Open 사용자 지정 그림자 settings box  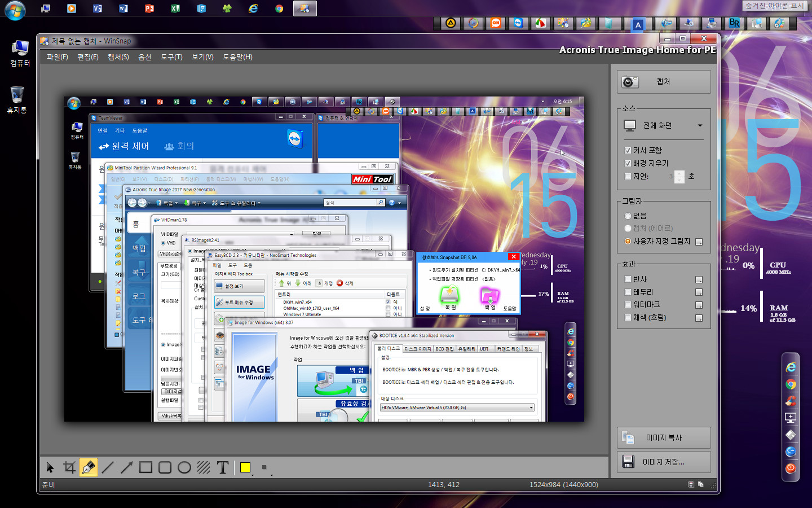(x=699, y=242)
